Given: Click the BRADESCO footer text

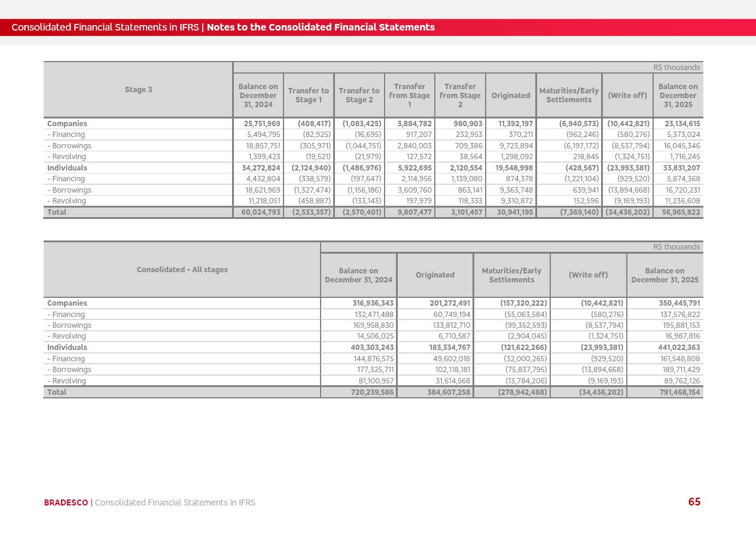Looking at the screenshot, I should tap(66, 502).
